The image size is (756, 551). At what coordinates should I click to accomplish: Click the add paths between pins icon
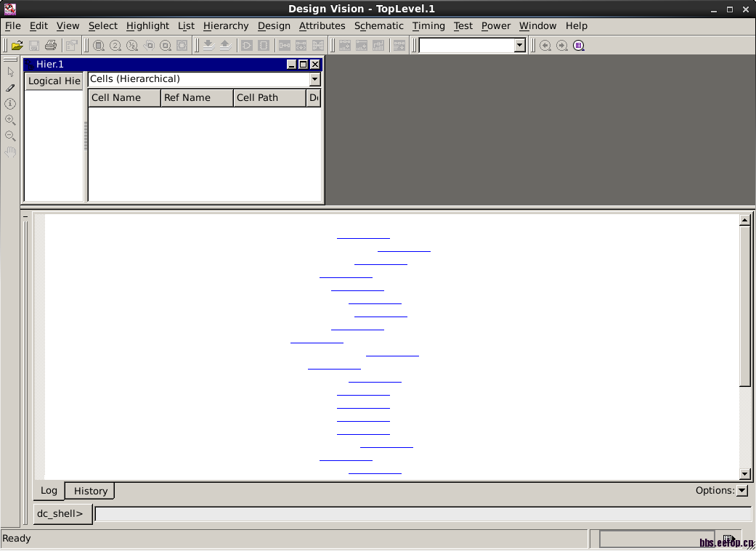pos(285,45)
